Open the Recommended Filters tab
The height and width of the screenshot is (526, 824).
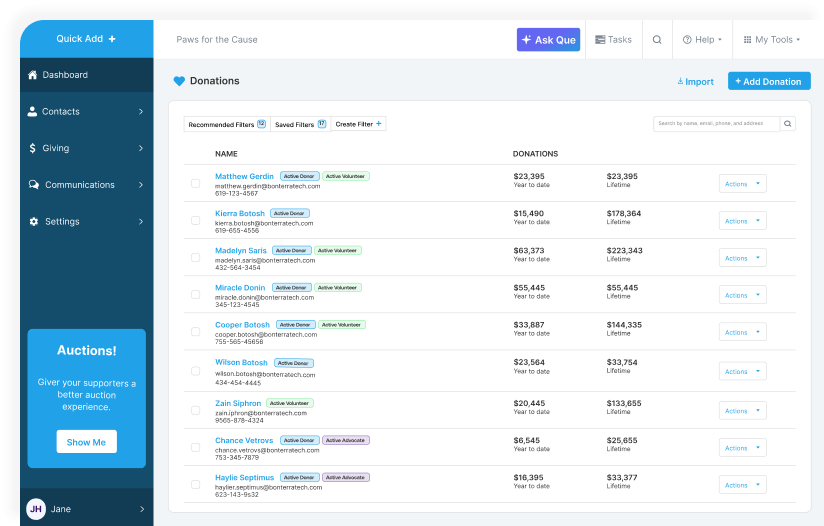point(227,124)
